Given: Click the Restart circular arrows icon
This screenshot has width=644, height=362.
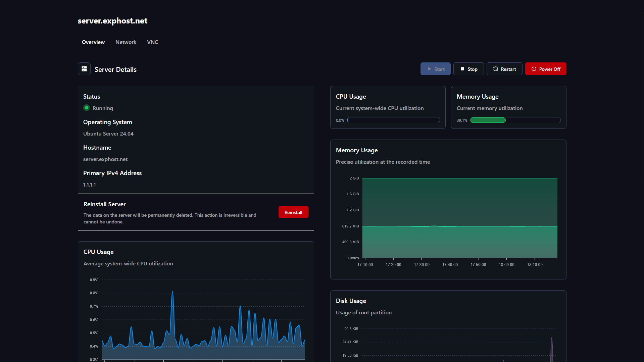Looking at the screenshot, I should pos(495,69).
